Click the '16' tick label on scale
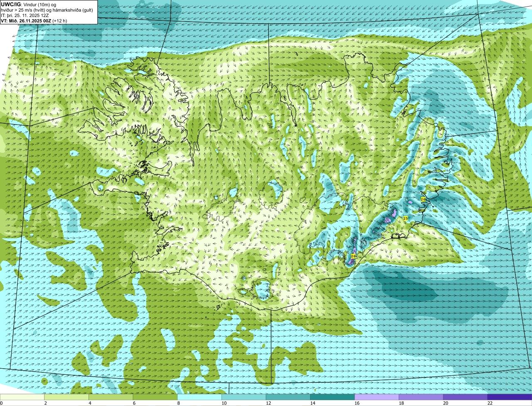532x406 pixels. coord(357,403)
